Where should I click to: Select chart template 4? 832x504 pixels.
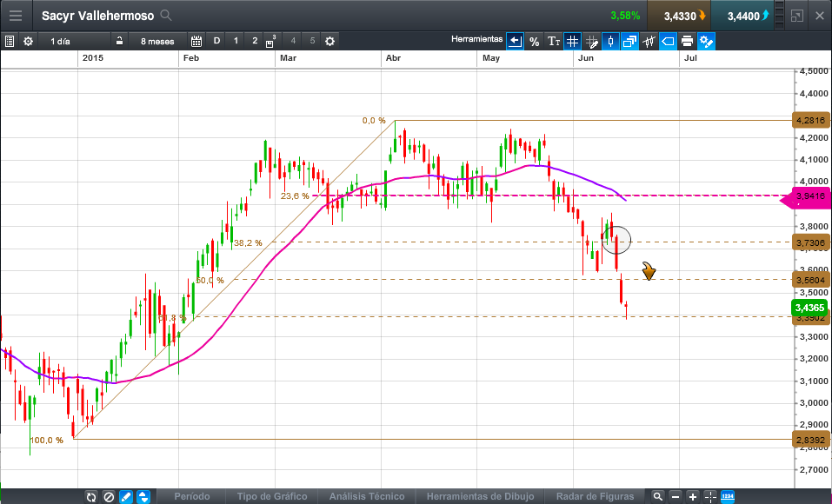pyautogui.click(x=293, y=41)
